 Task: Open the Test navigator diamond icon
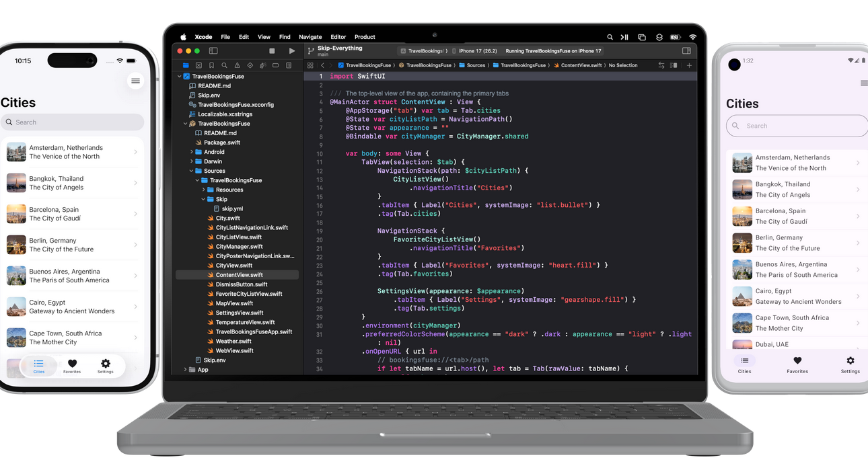pyautogui.click(x=250, y=66)
